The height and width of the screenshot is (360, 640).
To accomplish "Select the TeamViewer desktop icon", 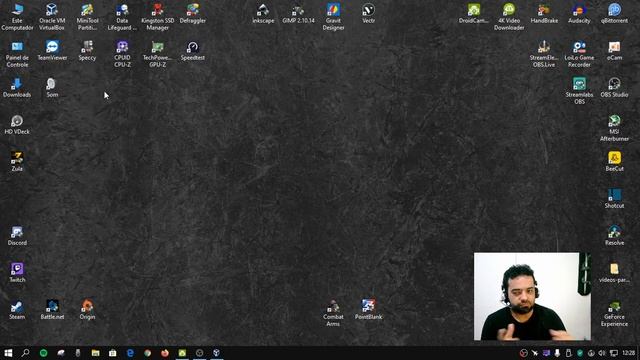I will pyautogui.click(x=52, y=51).
